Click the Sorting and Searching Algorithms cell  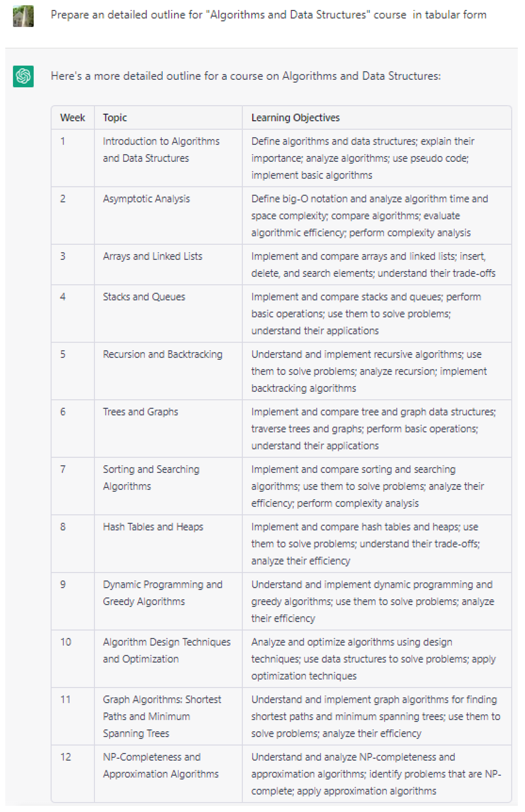pyautogui.click(x=151, y=478)
